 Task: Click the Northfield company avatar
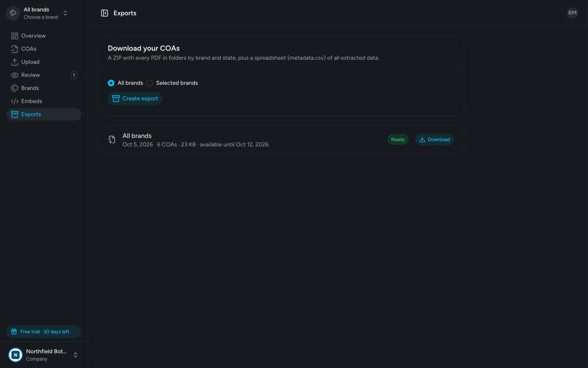pos(16,355)
